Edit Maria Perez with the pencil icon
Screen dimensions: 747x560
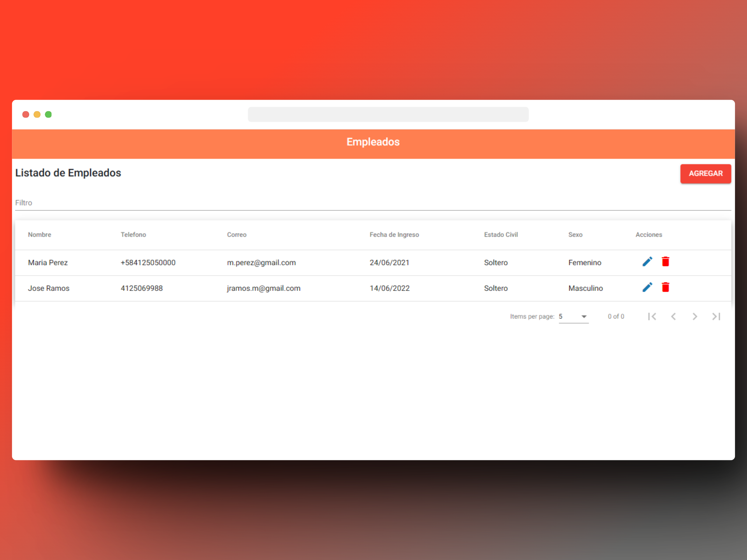[x=647, y=262]
